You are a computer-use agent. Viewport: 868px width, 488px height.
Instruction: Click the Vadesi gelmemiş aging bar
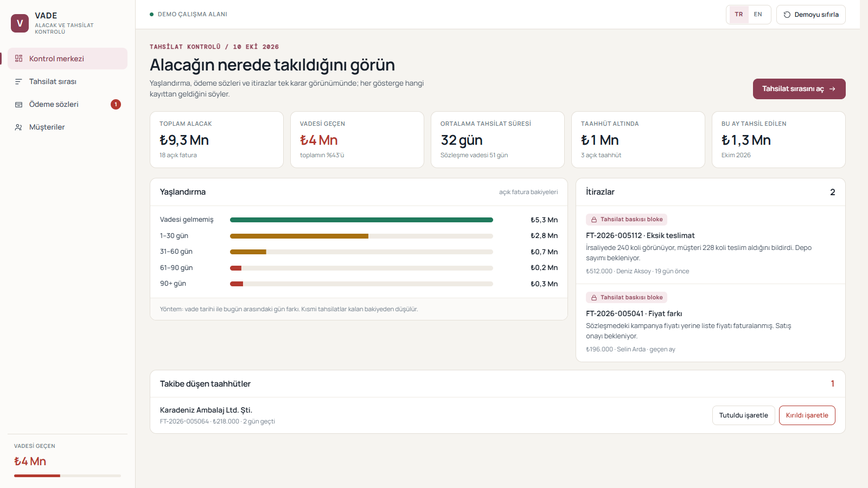pyautogui.click(x=361, y=220)
